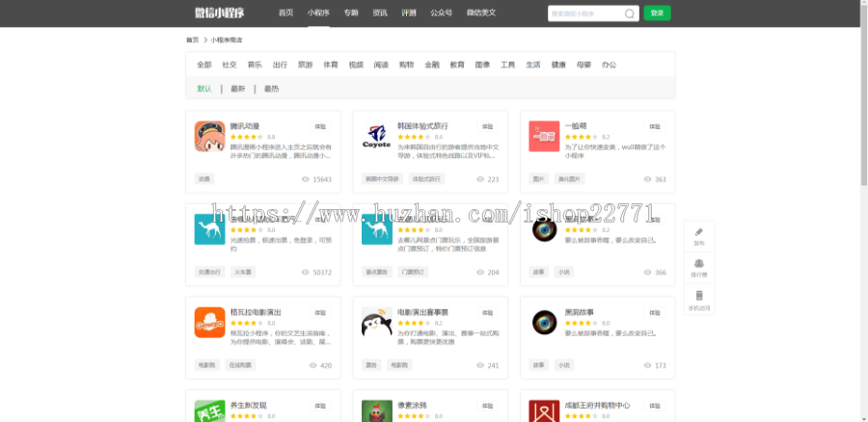Filter by 金融 category
The height and width of the screenshot is (422, 868).
(x=432, y=65)
